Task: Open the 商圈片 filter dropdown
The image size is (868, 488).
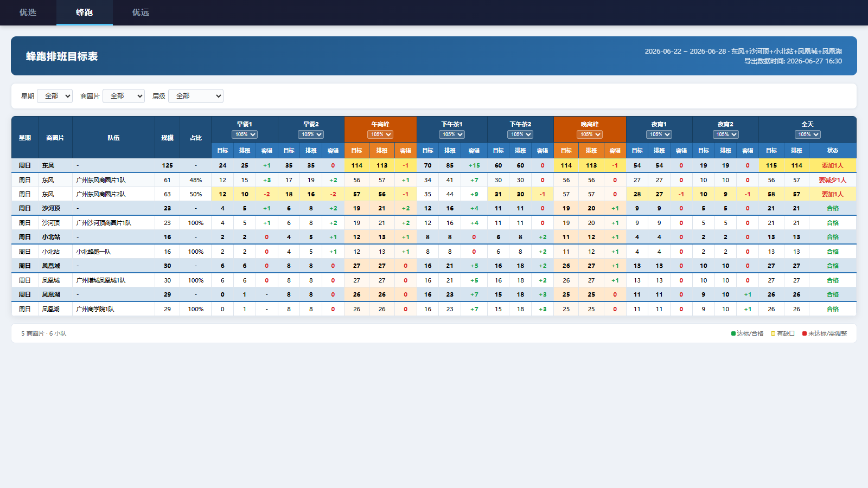Action: tap(124, 96)
